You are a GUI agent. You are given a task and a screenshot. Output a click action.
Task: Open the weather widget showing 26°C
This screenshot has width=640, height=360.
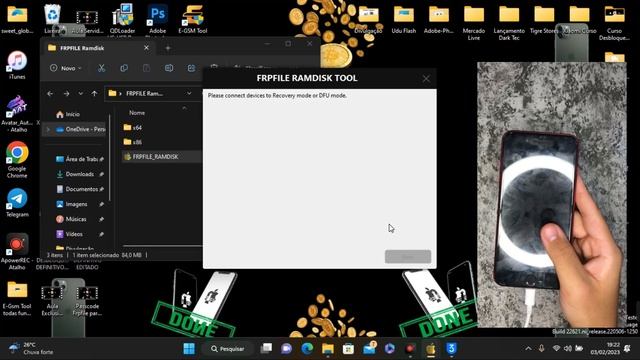31,349
